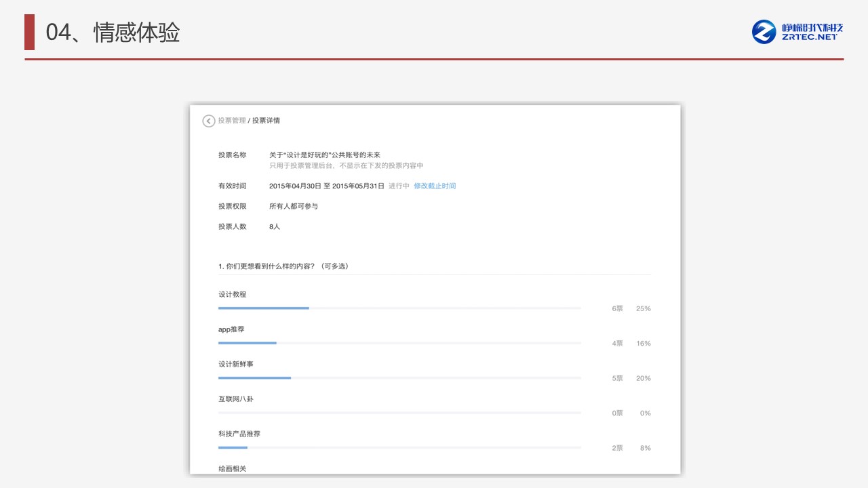Open the 投票管理 breadcrumb link
Image resolution: width=868 pixels, height=488 pixels.
click(232, 121)
